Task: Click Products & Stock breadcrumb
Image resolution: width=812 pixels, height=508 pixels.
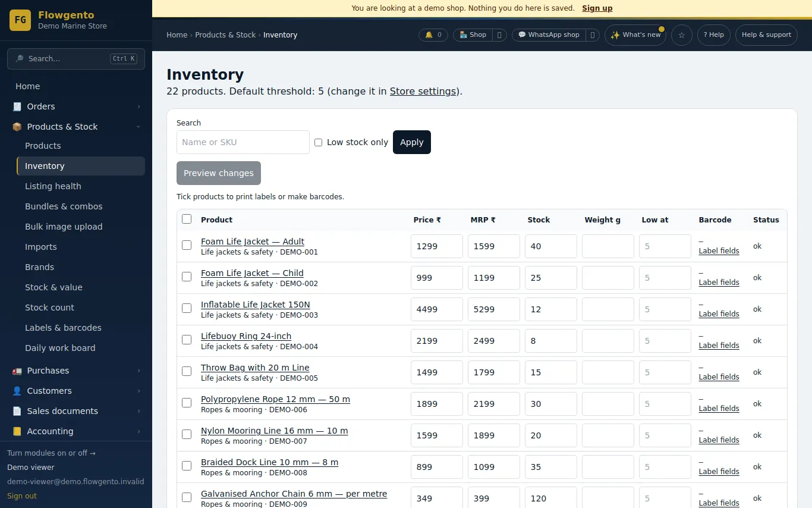Action: [x=225, y=35]
